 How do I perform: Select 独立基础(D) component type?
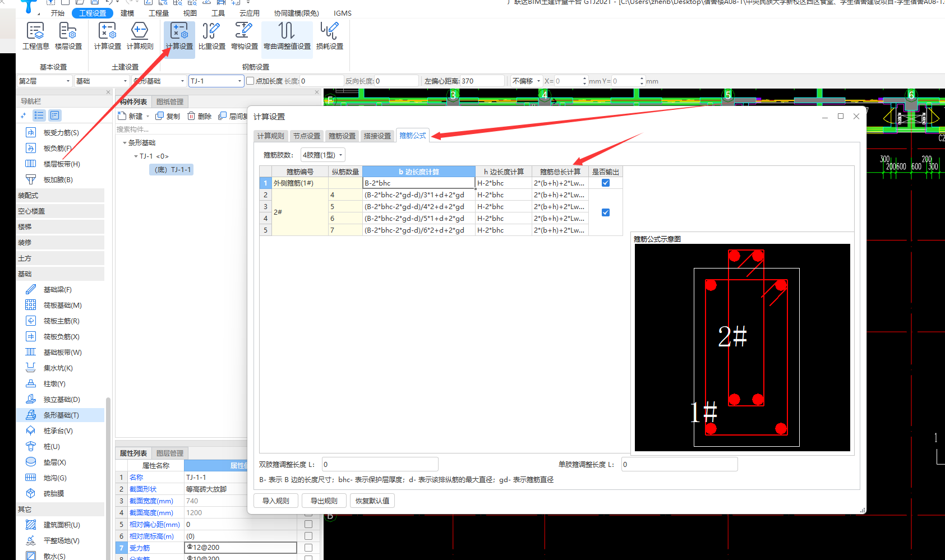pyautogui.click(x=62, y=400)
